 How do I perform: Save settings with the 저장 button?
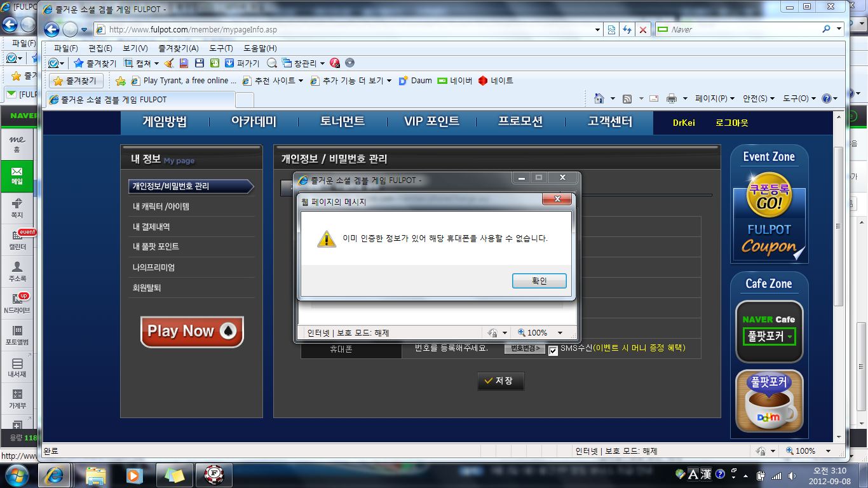point(501,381)
